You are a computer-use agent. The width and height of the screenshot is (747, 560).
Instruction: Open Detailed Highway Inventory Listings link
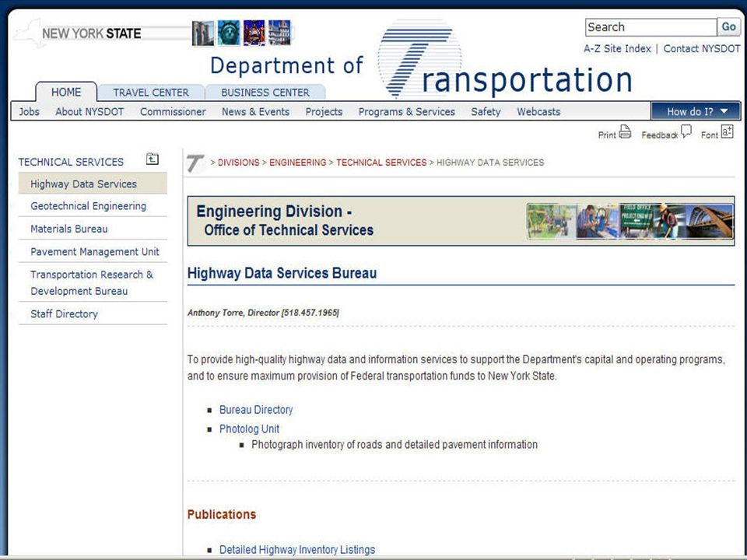coord(297,550)
